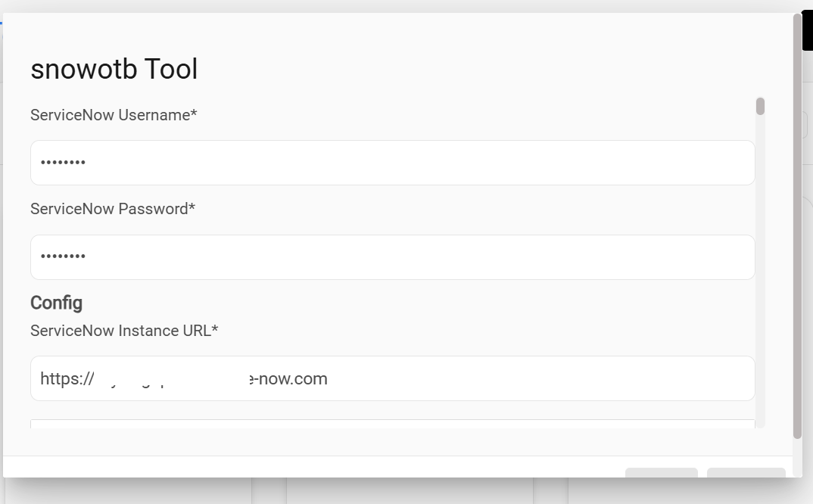Click the outer dialog scrollbar thumb
This screenshot has height=504, width=813.
pyautogui.click(x=797, y=227)
